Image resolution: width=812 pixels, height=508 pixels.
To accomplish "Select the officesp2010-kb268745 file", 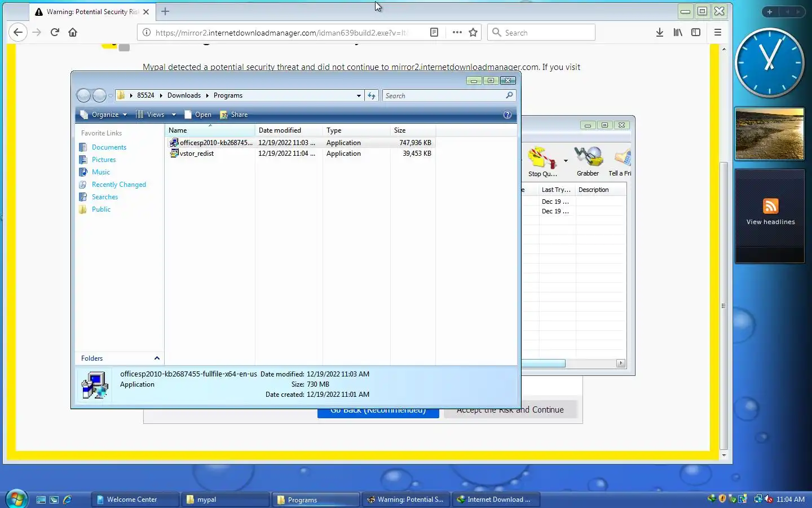I will [x=211, y=143].
